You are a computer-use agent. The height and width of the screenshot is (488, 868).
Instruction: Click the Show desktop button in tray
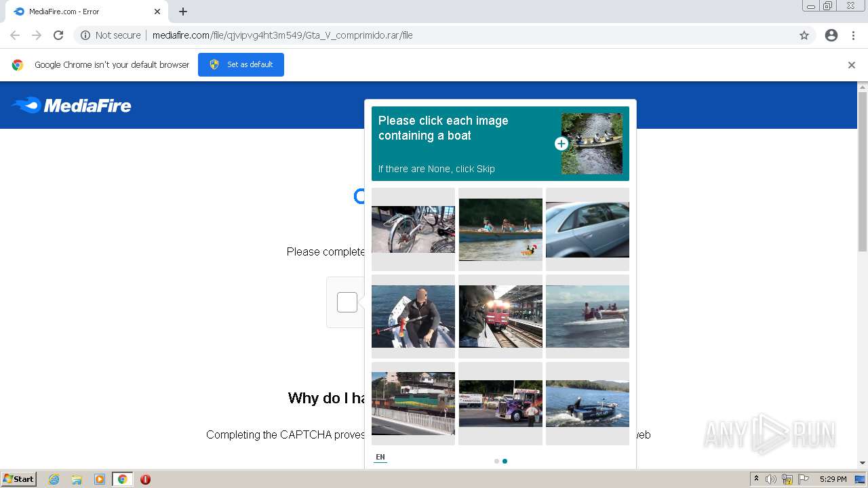click(x=860, y=479)
